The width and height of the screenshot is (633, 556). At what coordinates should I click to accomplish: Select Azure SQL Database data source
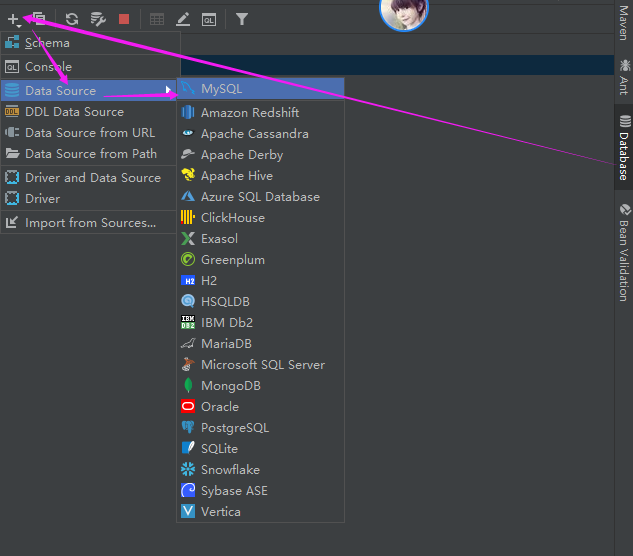260,197
